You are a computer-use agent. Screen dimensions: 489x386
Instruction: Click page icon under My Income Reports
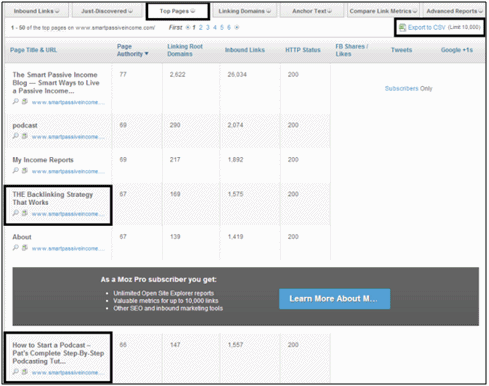pyautogui.click(x=25, y=171)
